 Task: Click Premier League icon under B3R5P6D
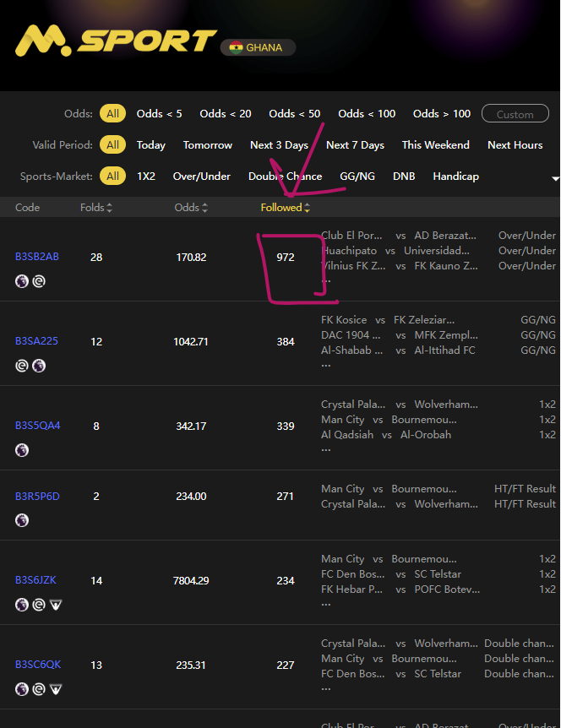[22, 520]
